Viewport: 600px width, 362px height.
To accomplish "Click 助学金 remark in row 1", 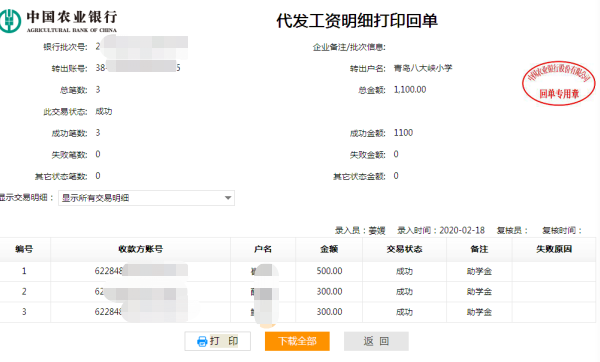I will [x=479, y=271].
